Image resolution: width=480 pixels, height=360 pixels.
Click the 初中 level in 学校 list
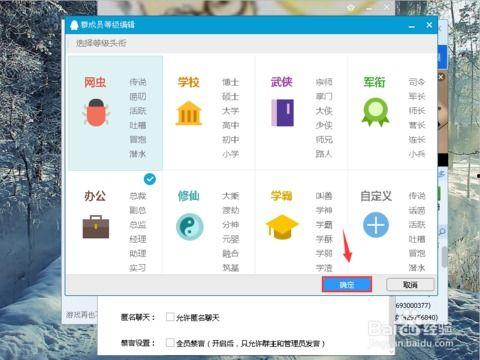coord(231,140)
